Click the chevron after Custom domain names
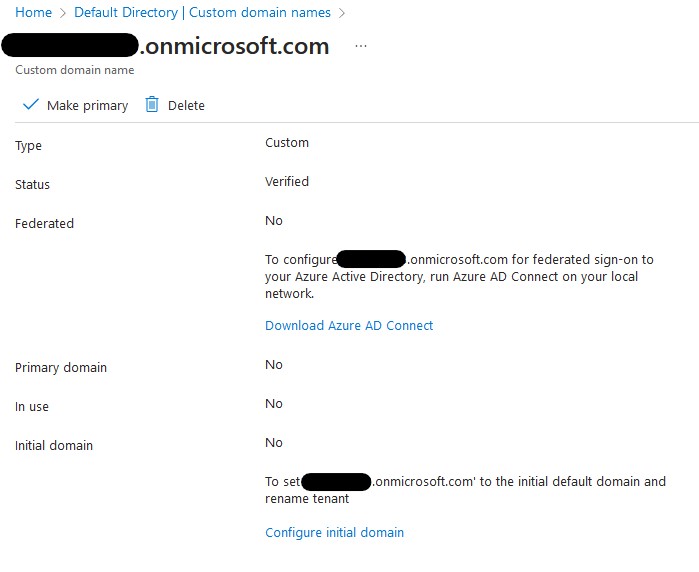Screen dimensions: 699x572 (343, 13)
